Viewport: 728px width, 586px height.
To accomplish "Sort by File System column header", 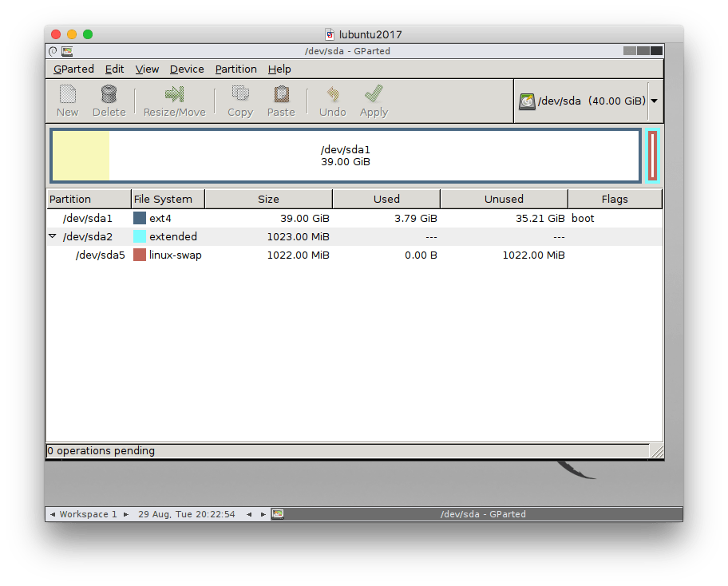I will point(168,200).
